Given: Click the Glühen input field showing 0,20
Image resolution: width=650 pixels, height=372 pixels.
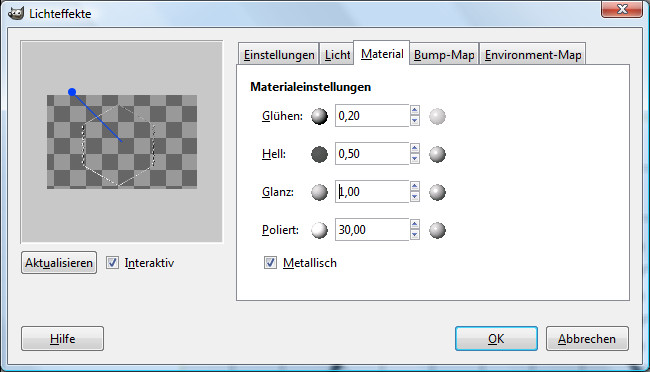Looking at the screenshot, I should pos(372,116).
